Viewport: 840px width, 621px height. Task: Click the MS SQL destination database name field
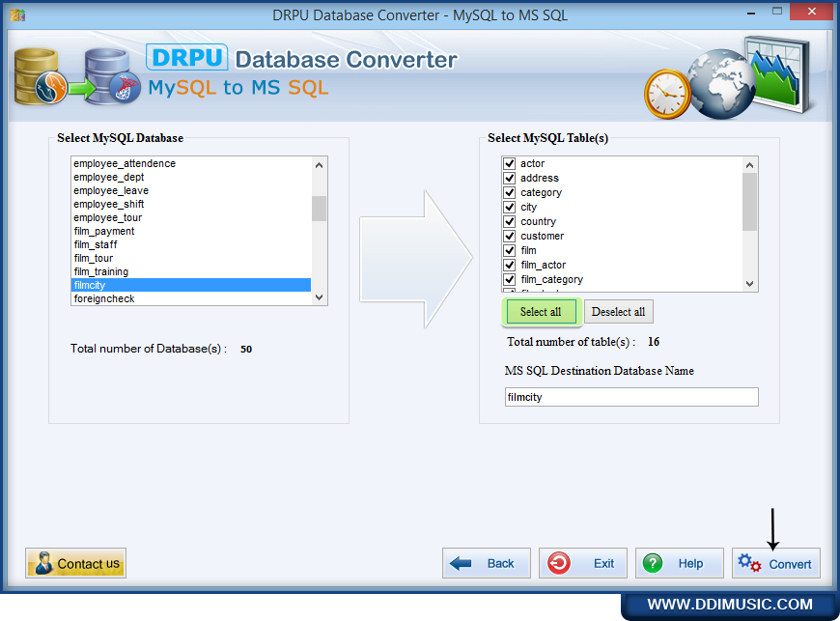631,397
